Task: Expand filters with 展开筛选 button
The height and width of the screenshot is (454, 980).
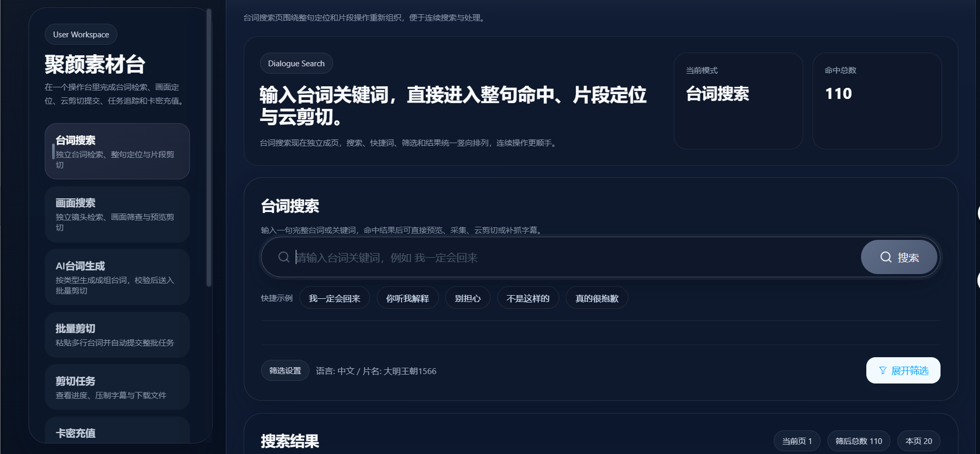Action: (x=903, y=370)
